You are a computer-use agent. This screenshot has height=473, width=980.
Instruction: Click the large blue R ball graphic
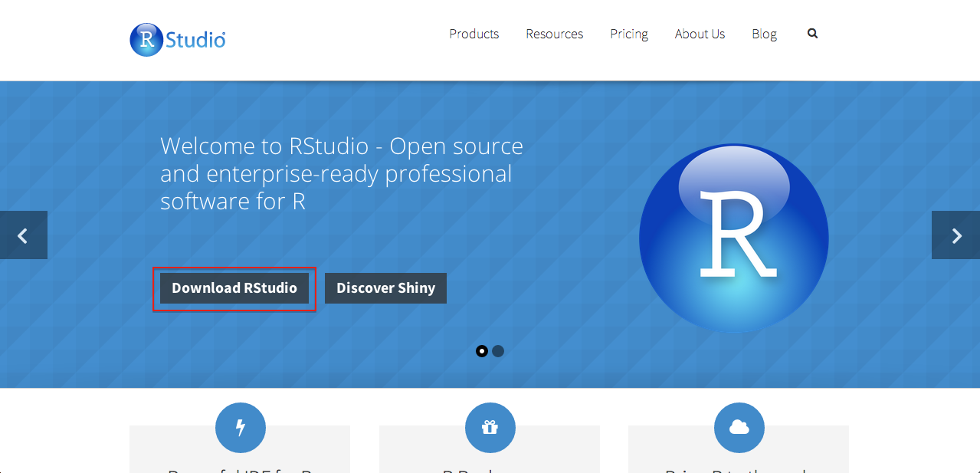point(734,237)
